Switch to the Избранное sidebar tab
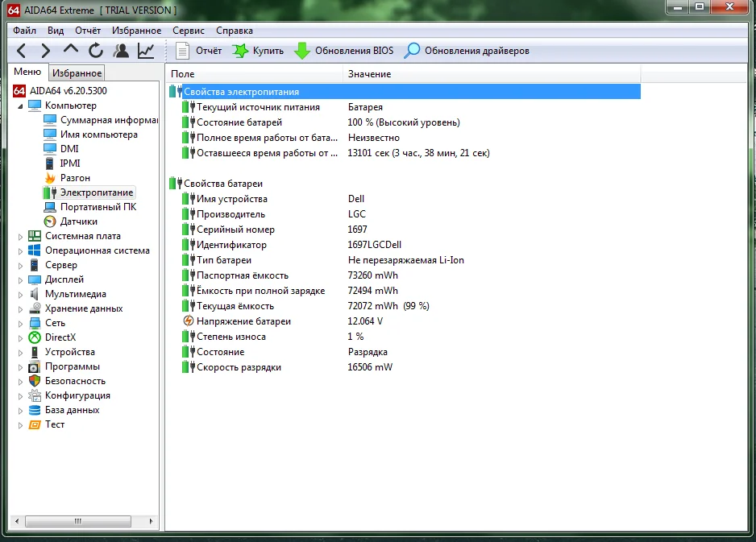 tap(77, 73)
